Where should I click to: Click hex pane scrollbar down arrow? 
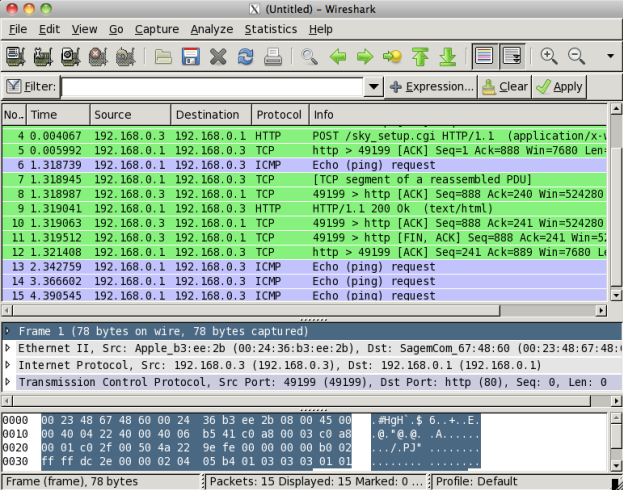616,465
